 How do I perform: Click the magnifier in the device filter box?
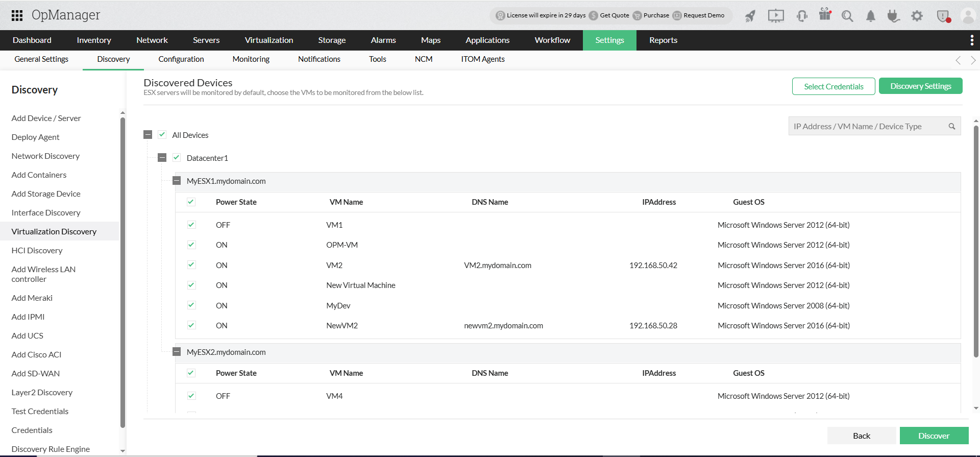pos(952,126)
